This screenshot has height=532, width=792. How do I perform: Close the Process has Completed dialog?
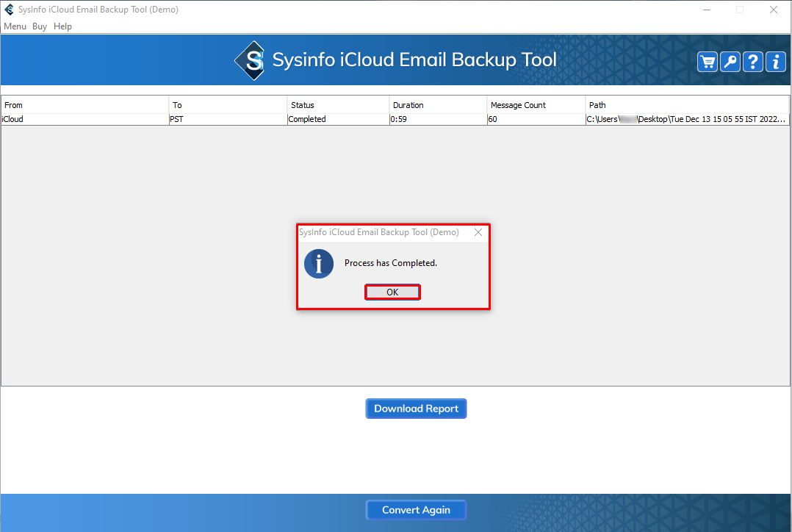point(478,232)
